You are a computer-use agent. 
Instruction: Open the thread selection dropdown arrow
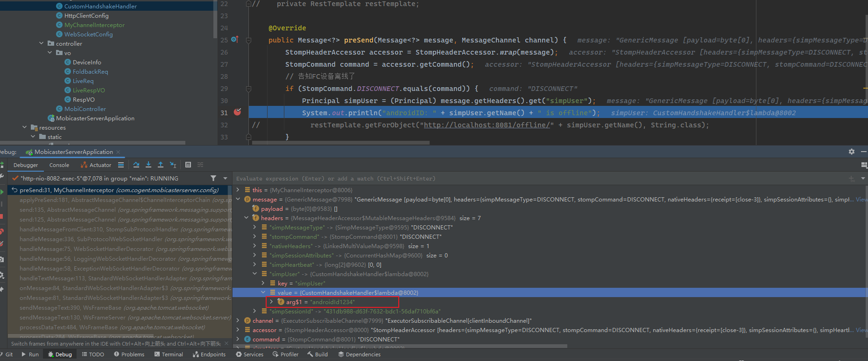226,178
